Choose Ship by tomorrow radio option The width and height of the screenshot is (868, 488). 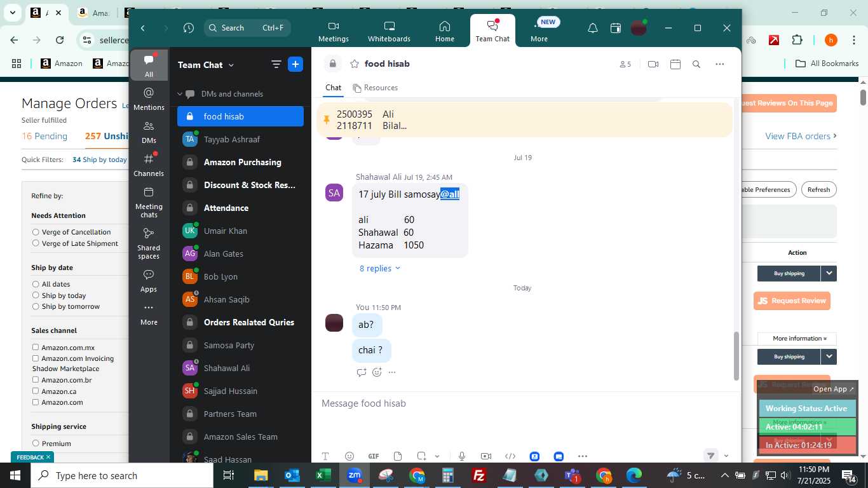[36, 306]
